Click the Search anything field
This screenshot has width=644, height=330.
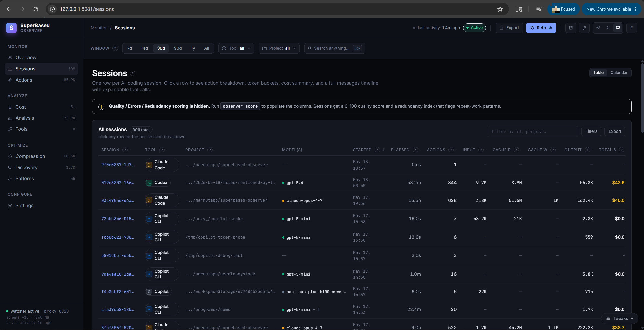tap(335, 48)
